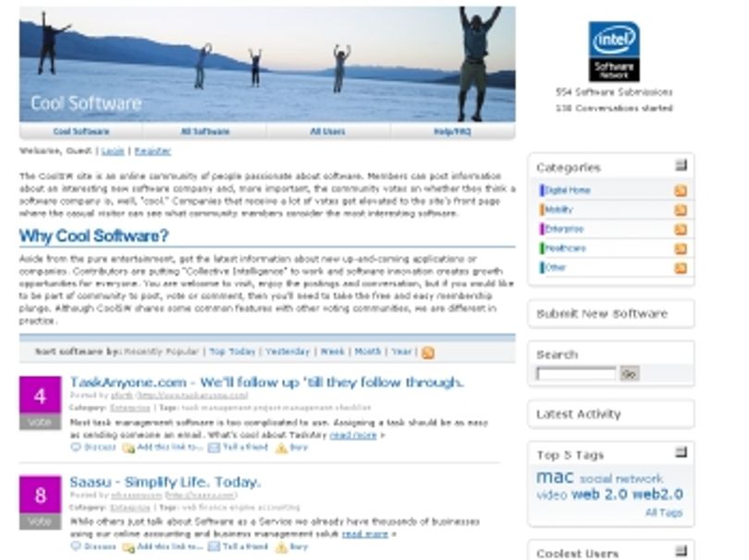Select the purple Enterprise category color bar

[x=542, y=229]
